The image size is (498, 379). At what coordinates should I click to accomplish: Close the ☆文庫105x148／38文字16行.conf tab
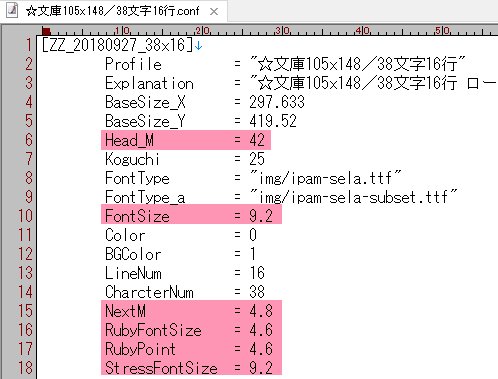[x=214, y=12]
